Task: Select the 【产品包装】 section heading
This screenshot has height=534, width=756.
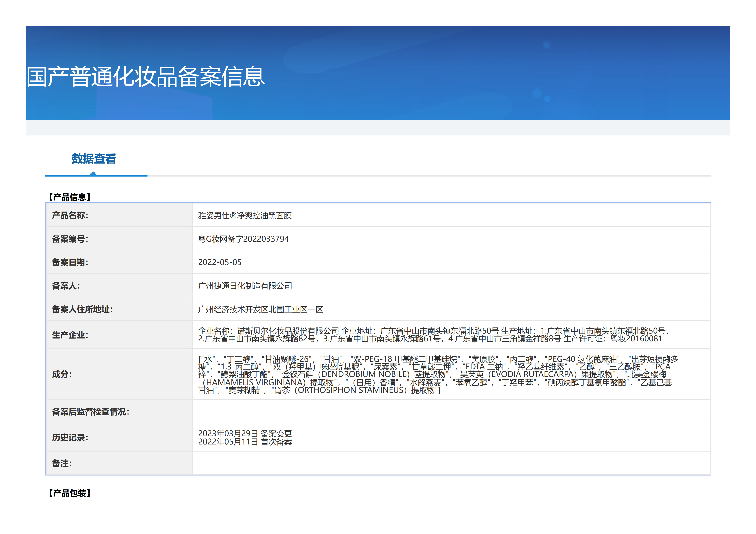Action: tap(70, 493)
